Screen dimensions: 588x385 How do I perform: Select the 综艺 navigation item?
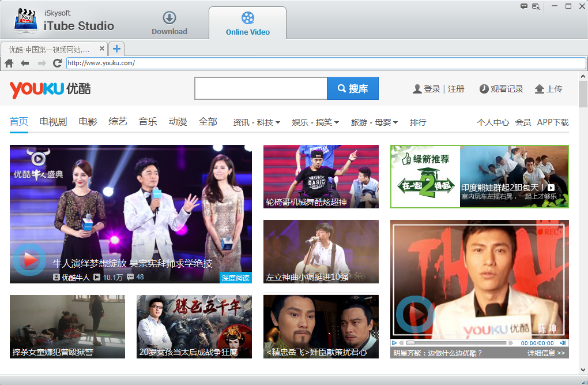(x=118, y=122)
